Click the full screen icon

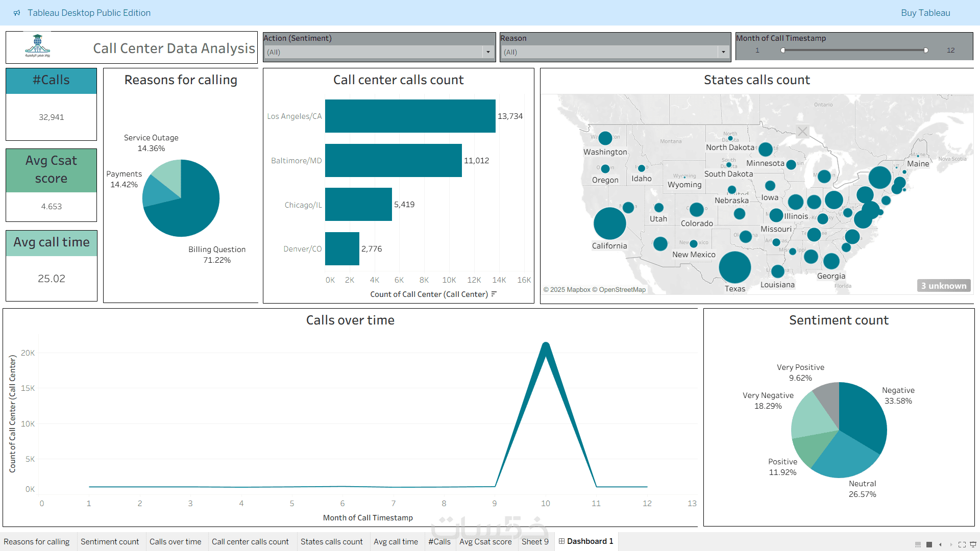(x=962, y=544)
